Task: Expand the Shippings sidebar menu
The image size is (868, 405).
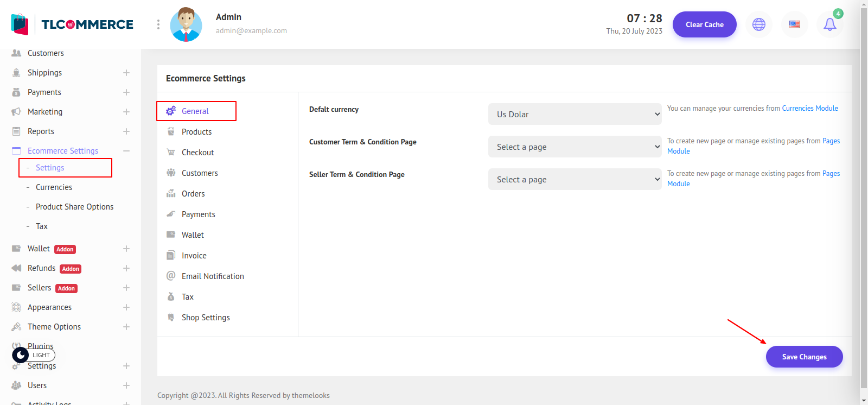Action: coord(126,73)
